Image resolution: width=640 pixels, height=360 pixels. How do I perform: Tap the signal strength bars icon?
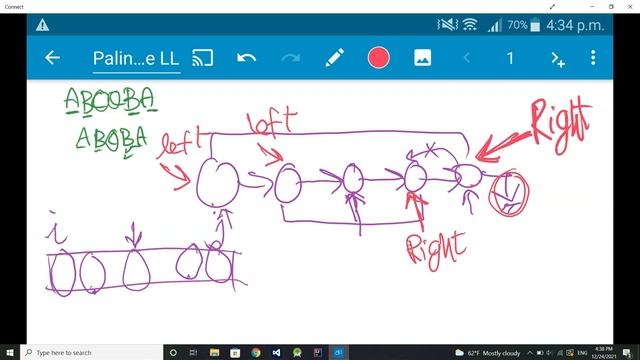(495, 26)
